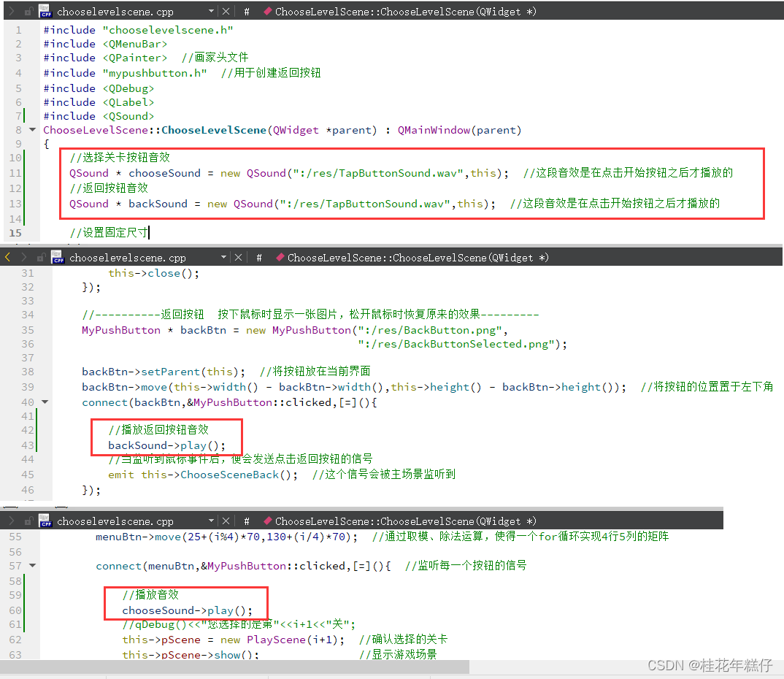
Task: Collapse the backBtn connect lambda at line 40
Action: tap(45, 402)
